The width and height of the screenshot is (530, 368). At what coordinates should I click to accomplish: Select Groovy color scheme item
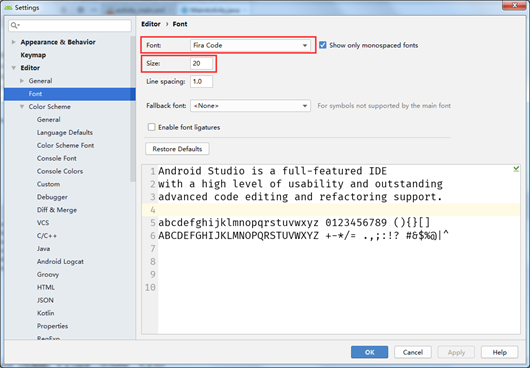tap(48, 274)
